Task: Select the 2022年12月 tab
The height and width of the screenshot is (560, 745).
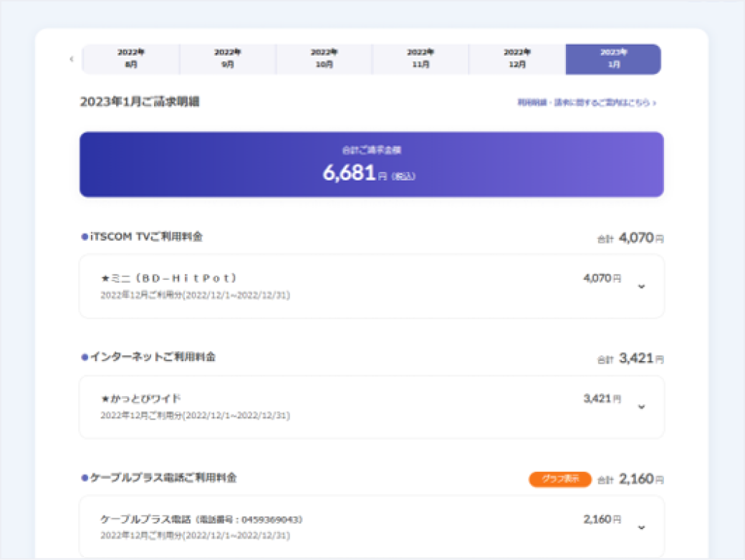Action: pyautogui.click(x=517, y=59)
